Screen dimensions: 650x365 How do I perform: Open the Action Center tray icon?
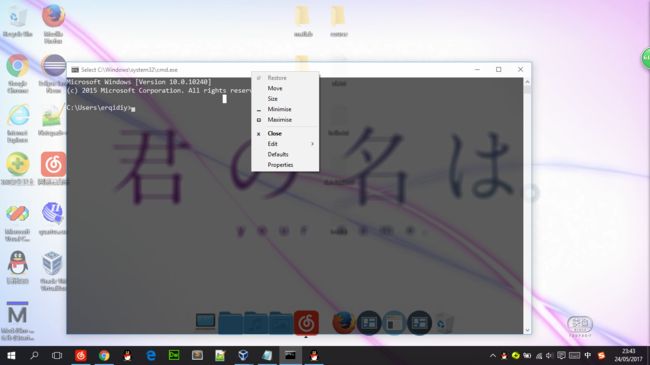(x=561, y=355)
